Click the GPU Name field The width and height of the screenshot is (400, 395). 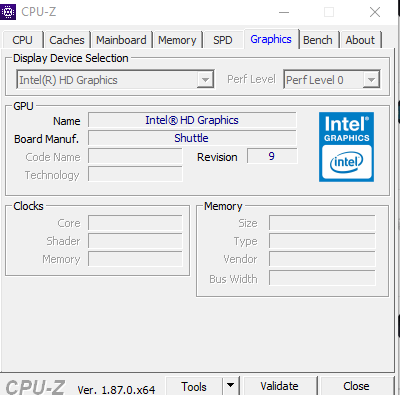pos(192,120)
